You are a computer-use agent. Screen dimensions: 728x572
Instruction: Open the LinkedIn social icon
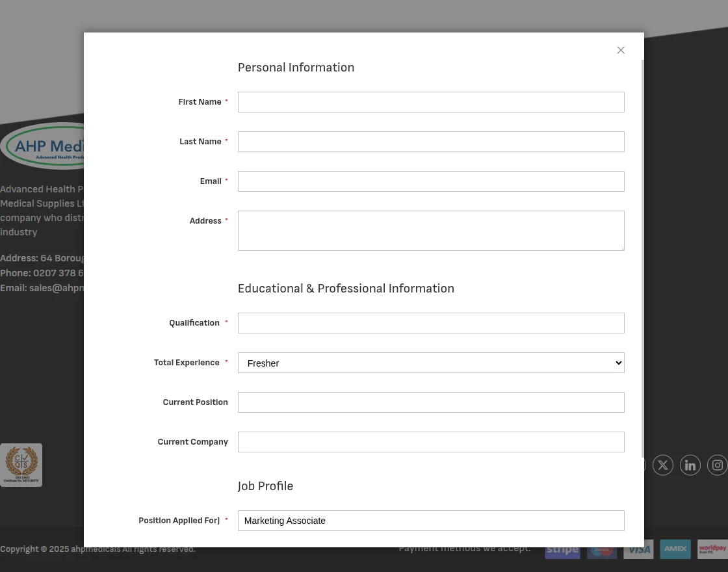coord(690,465)
